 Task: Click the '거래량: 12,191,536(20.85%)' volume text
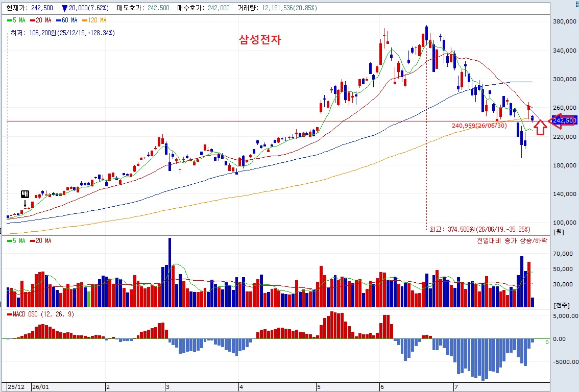pos(277,8)
